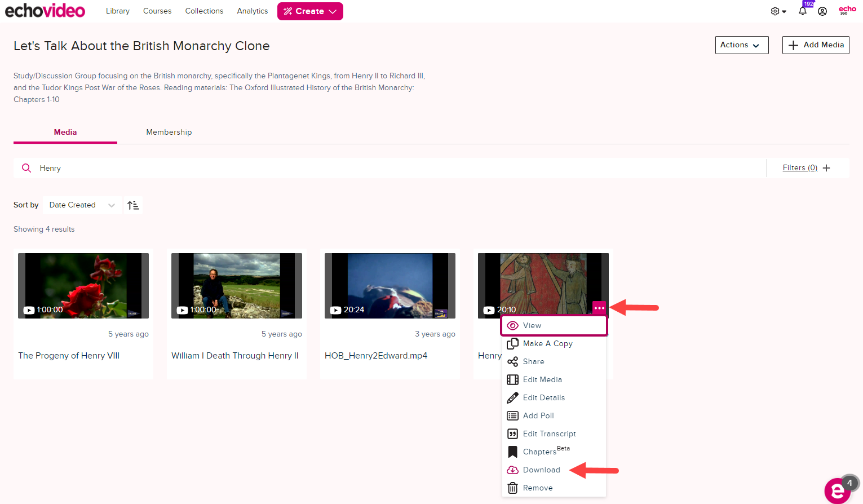Click the Add Media button

click(x=816, y=45)
